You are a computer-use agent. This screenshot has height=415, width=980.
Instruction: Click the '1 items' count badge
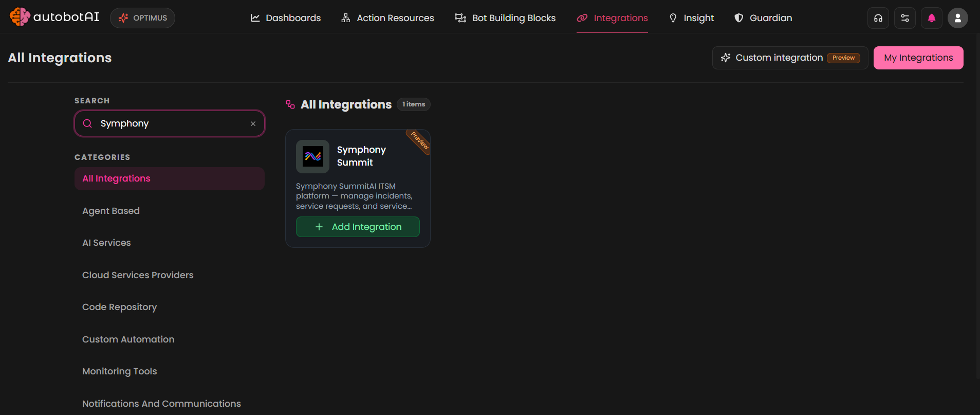pos(414,104)
